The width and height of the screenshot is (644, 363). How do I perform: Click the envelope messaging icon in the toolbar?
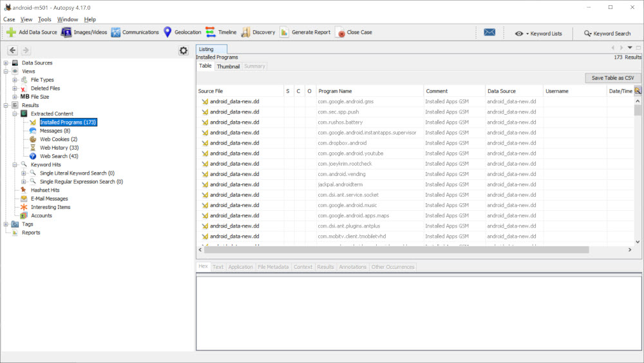tap(489, 33)
